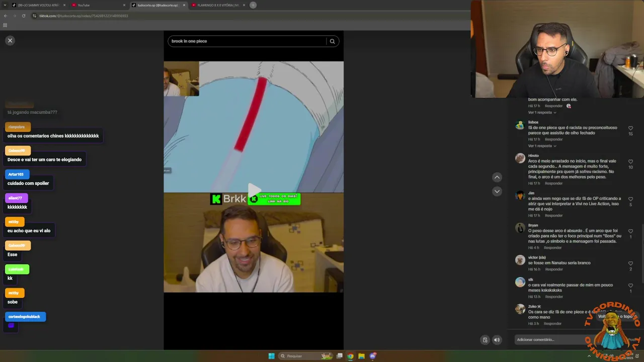
Task: Reply to Bryan's comment
Action: (552, 248)
